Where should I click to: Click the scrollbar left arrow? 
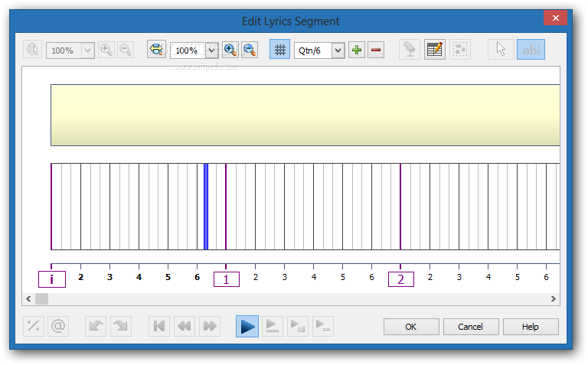(x=28, y=298)
